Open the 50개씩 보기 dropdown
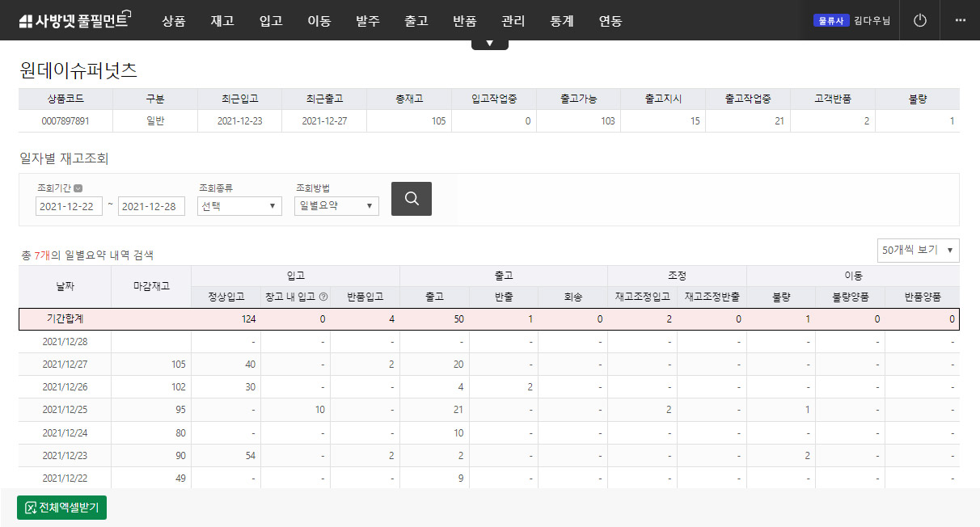This screenshot has width=980, height=527. coord(918,251)
